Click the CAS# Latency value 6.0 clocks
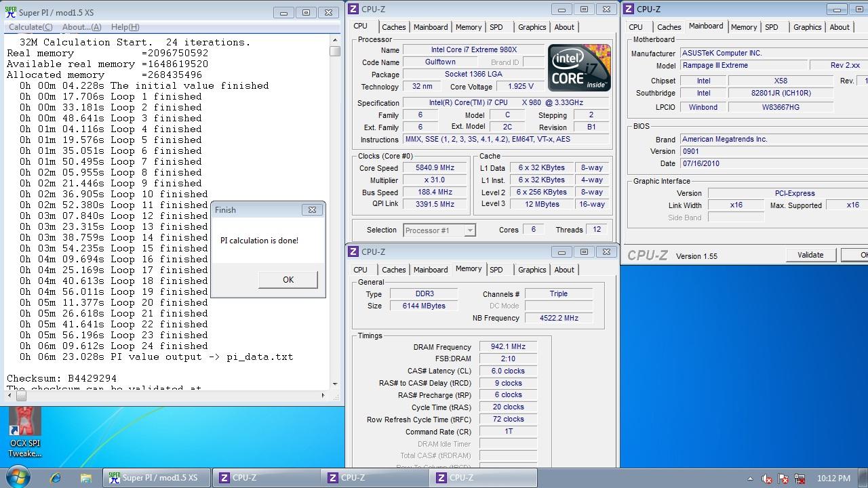This screenshot has height=488, width=868. pos(508,371)
